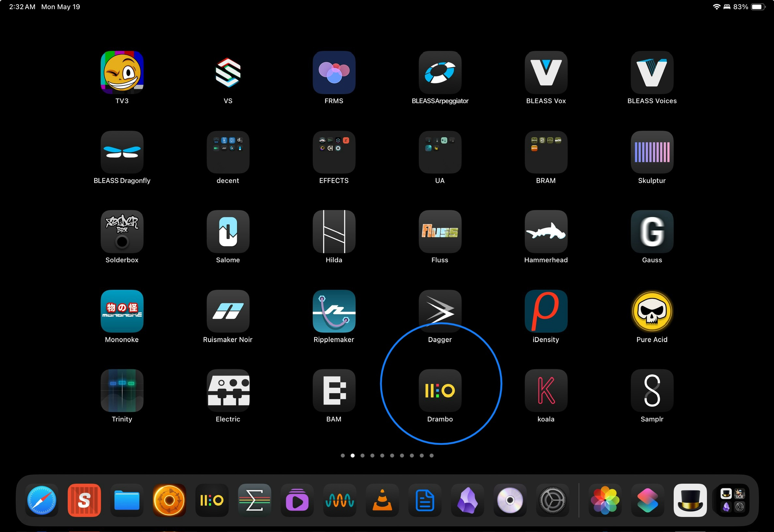This screenshot has height=532, width=774.
Task: Open the Trinity app
Action: 122,390
